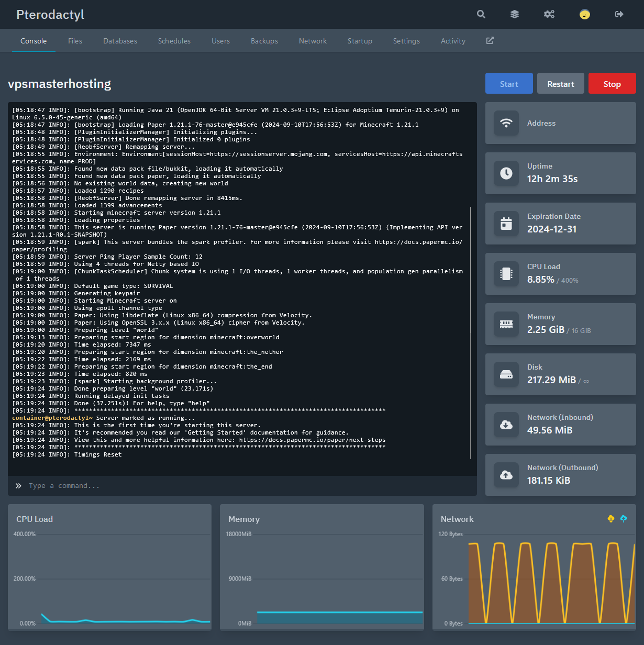
Task: Open admin settings gears icon
Action: 549,14
